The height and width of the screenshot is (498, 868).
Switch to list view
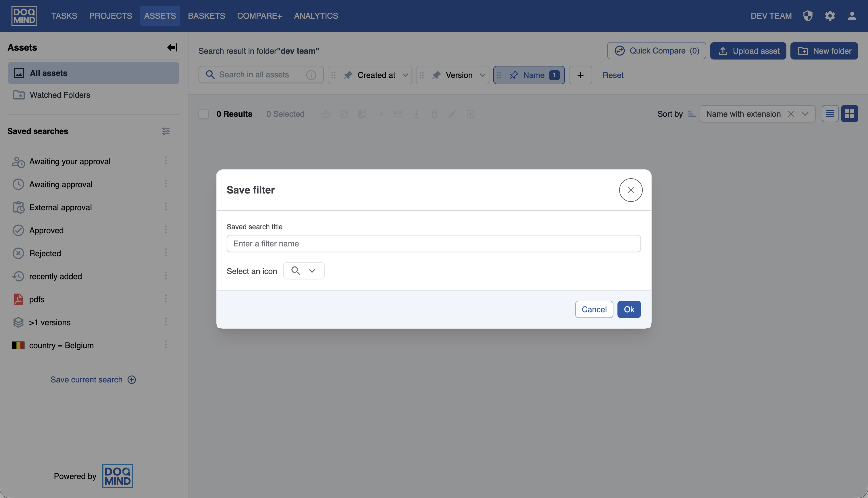[830, 114]
